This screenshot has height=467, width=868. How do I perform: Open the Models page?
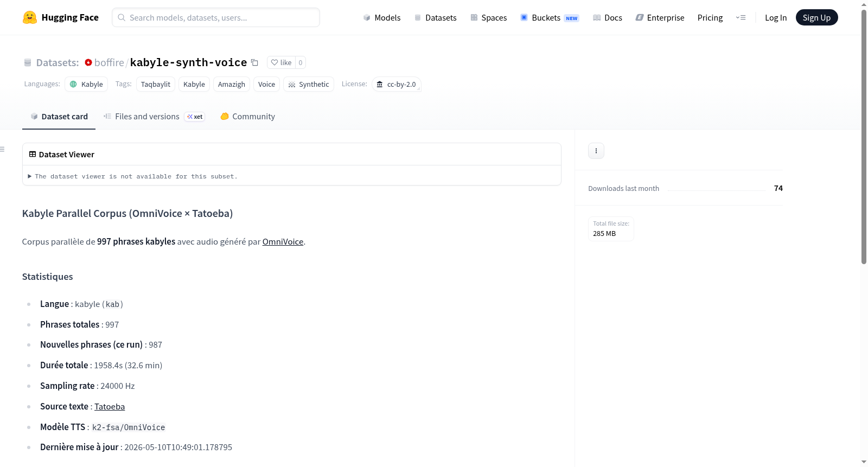coord(382,17)
